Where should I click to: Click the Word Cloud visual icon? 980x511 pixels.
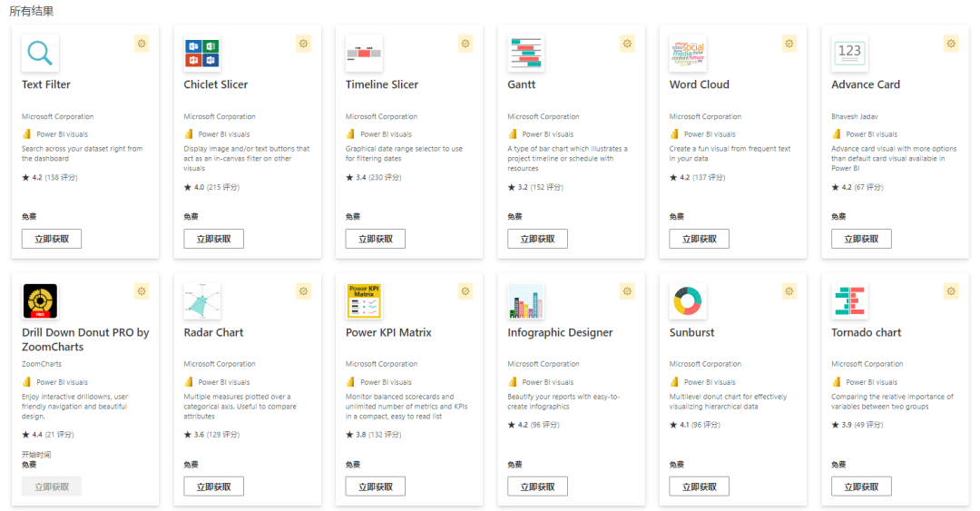click(x=688, y=54)
